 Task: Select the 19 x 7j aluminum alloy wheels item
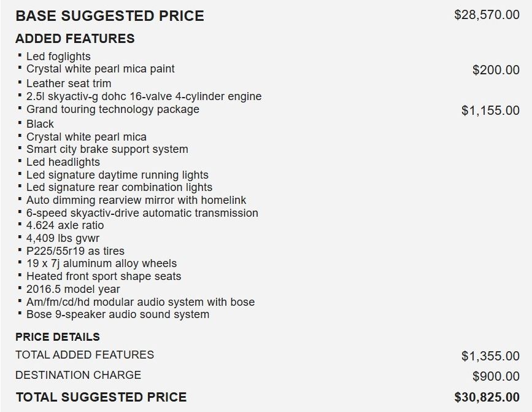102,263
